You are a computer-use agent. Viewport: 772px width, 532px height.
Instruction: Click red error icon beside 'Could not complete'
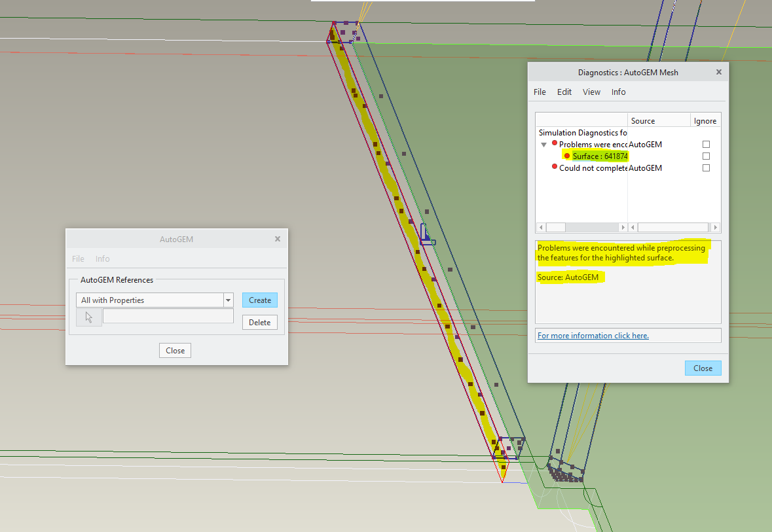[x=555, y=168]
